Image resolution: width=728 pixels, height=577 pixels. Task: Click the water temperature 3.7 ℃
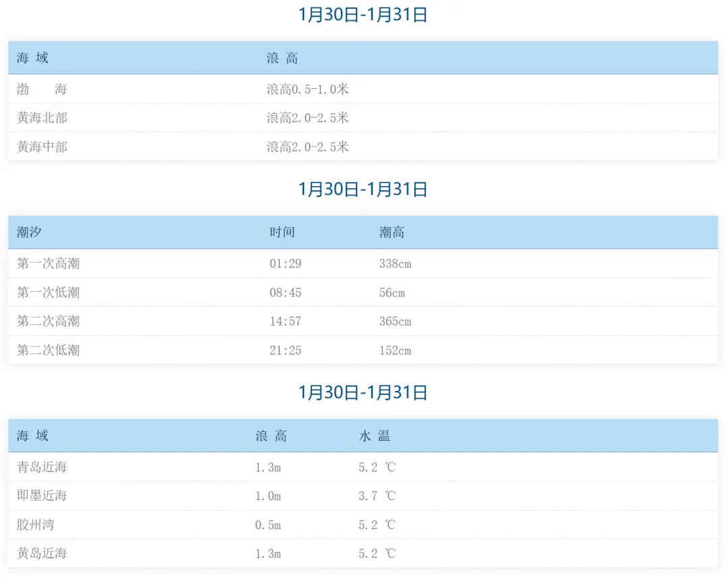[x=377, y=495]
